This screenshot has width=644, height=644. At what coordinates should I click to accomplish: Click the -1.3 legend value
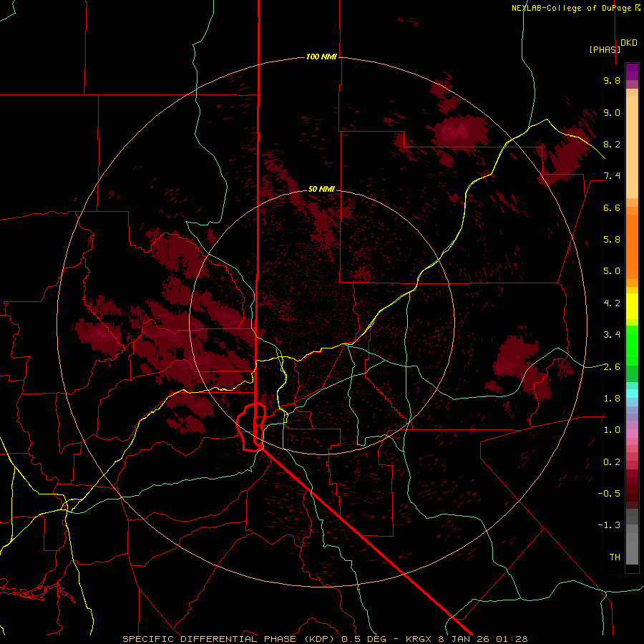point(609,525)
